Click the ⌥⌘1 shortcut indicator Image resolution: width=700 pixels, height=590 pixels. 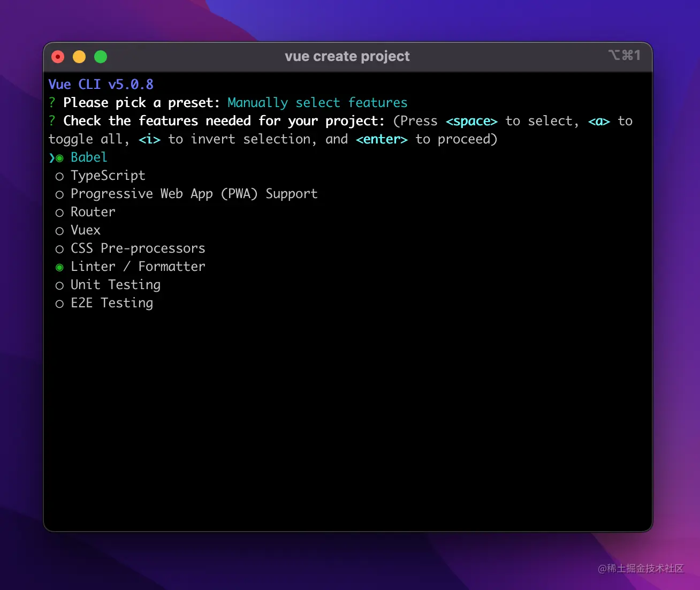coord(624,55)
